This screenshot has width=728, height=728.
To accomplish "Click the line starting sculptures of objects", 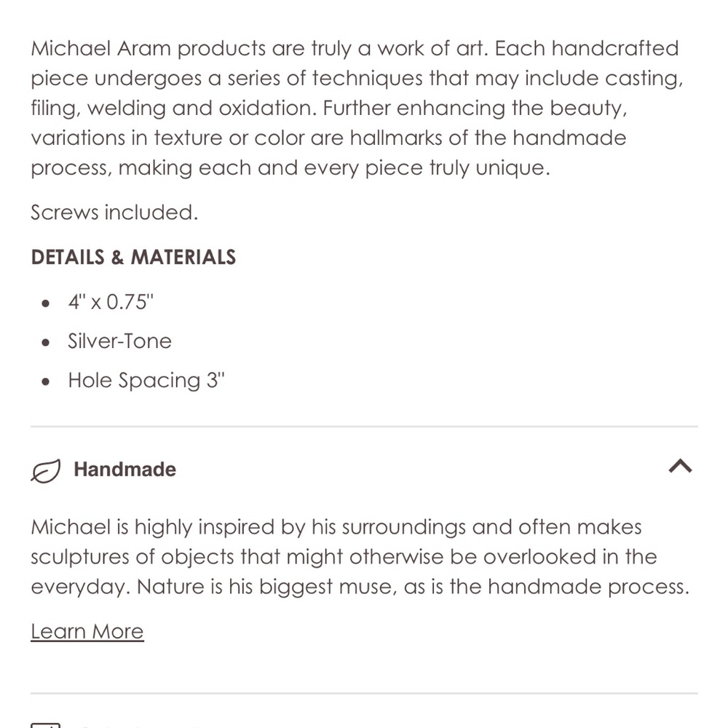I will coord(344,557).
